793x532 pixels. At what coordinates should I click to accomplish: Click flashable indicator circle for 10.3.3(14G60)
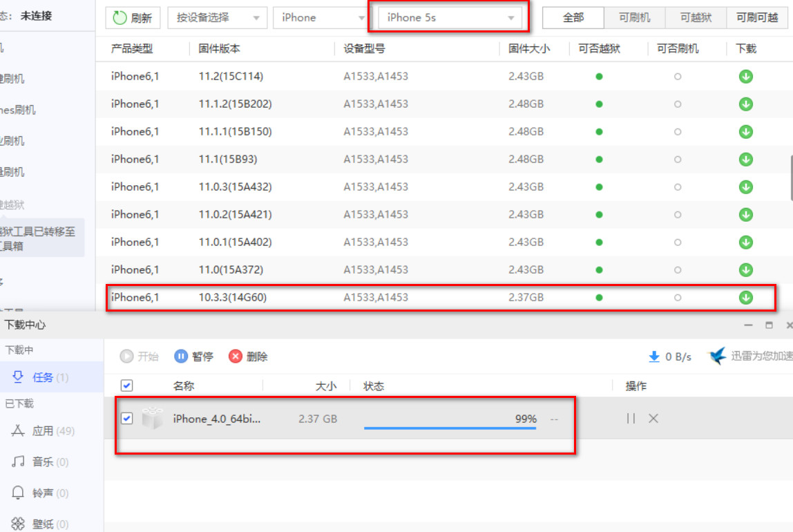[x=678, y=298]
